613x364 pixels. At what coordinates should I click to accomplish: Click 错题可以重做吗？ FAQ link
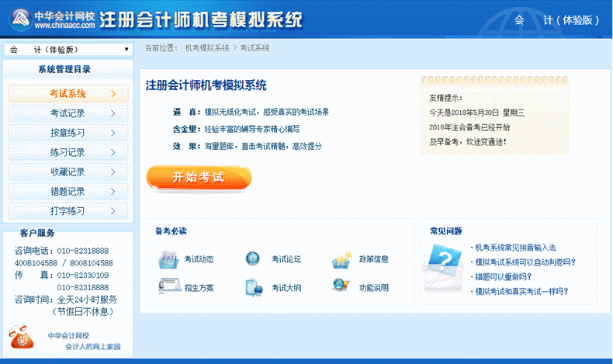(x=503, y=277)
